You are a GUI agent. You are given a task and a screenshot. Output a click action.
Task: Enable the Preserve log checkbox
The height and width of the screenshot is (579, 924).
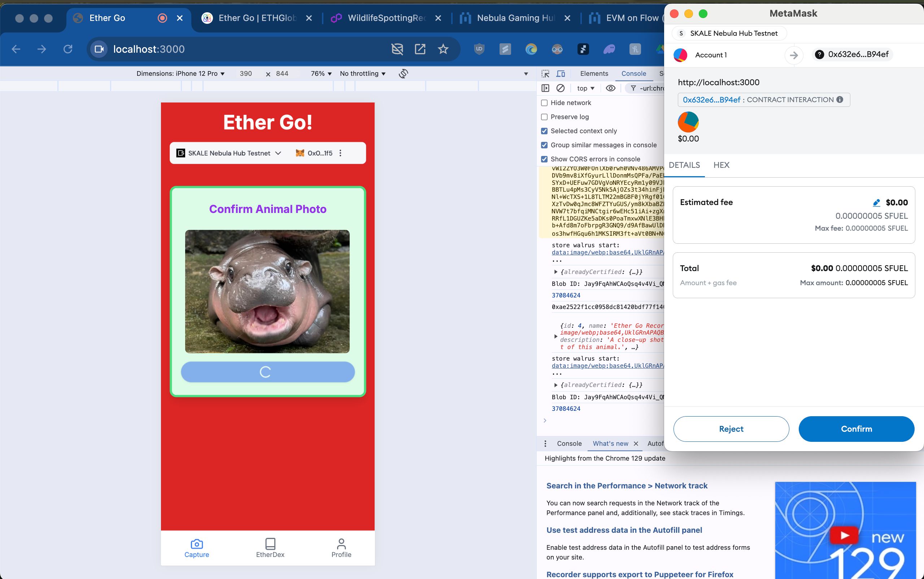tap(544, 117)
